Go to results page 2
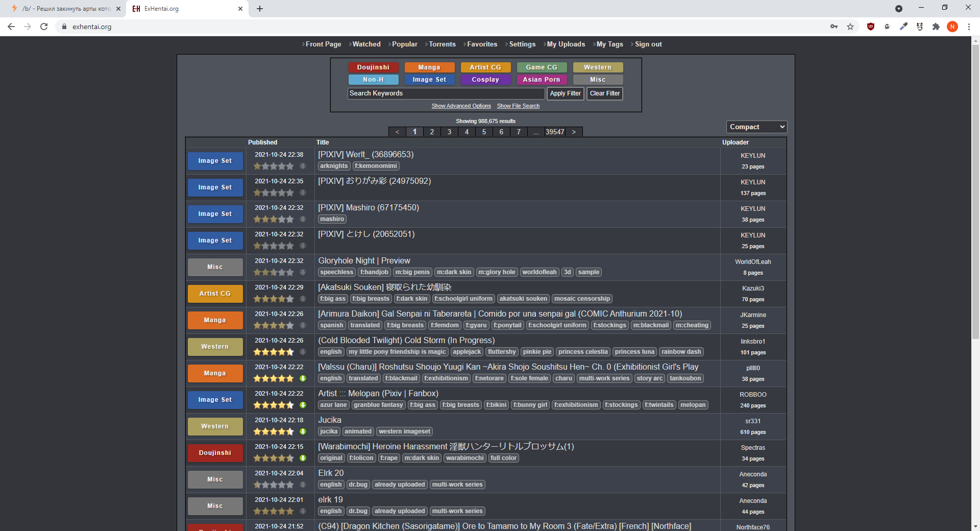The height and width of the screenshot is (531, 980). [x=432, y=132]
